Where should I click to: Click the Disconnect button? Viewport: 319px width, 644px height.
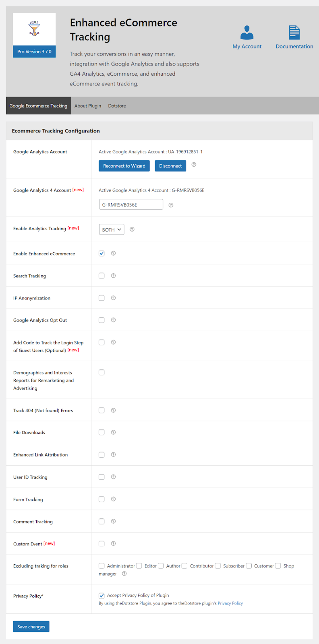tap(170, 166)
